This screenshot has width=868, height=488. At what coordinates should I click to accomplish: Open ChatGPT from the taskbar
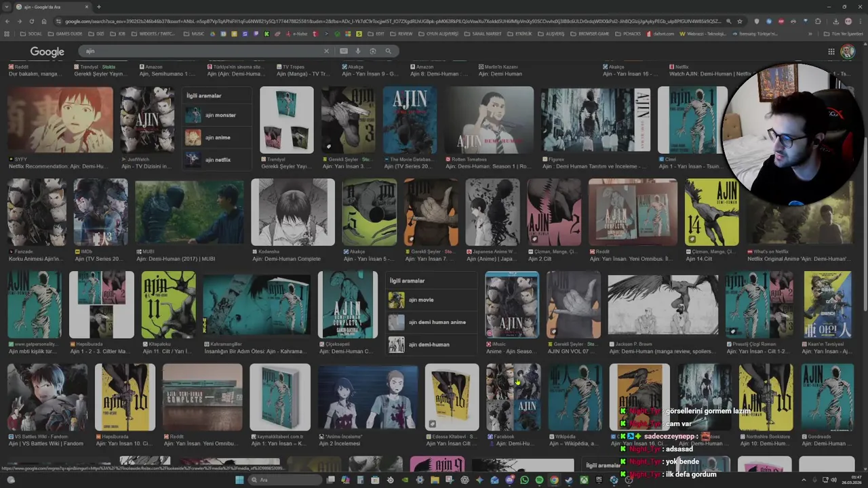pyautogui.click(x=465, y=480)
